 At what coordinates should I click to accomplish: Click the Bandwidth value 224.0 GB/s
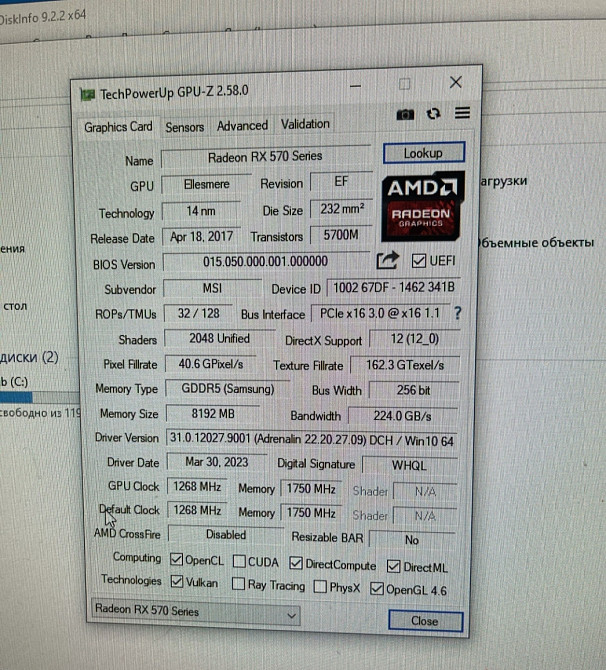(403, 416)
